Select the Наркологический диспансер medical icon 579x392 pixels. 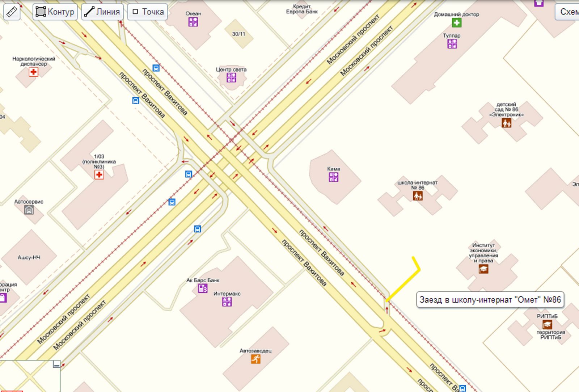click(x=34, y=72)
